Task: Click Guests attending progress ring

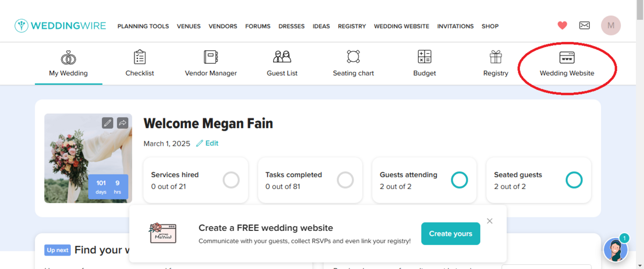Action: click(x=459, y=181)
